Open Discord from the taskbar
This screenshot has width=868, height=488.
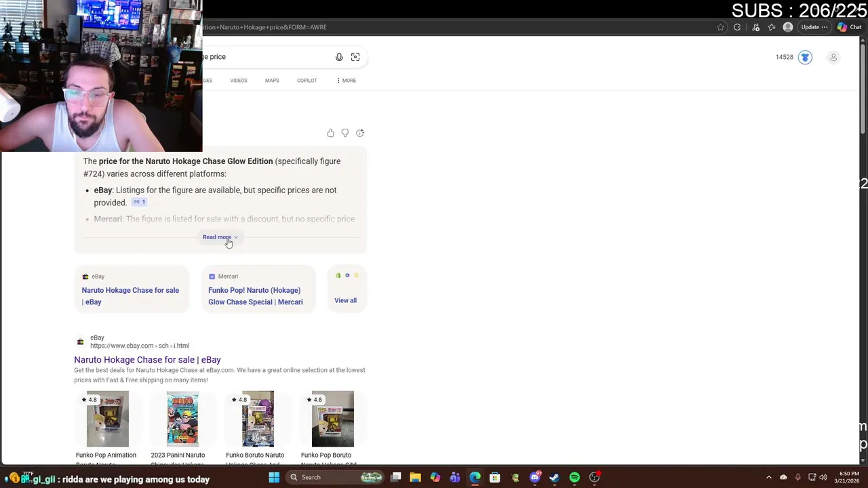(535, 477)
